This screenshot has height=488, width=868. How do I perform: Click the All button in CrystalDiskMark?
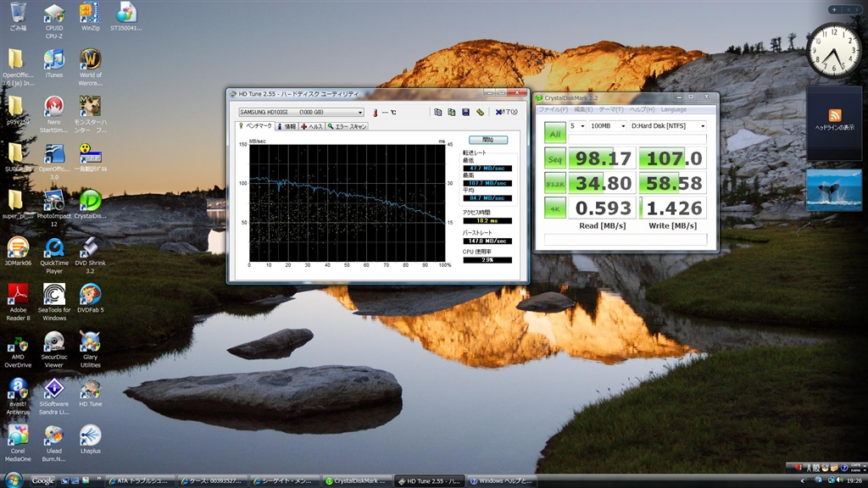tap(554, 133)
